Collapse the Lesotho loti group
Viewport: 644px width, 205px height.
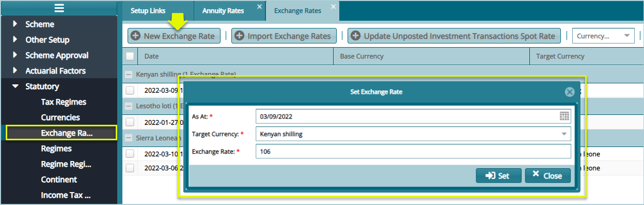129,106
